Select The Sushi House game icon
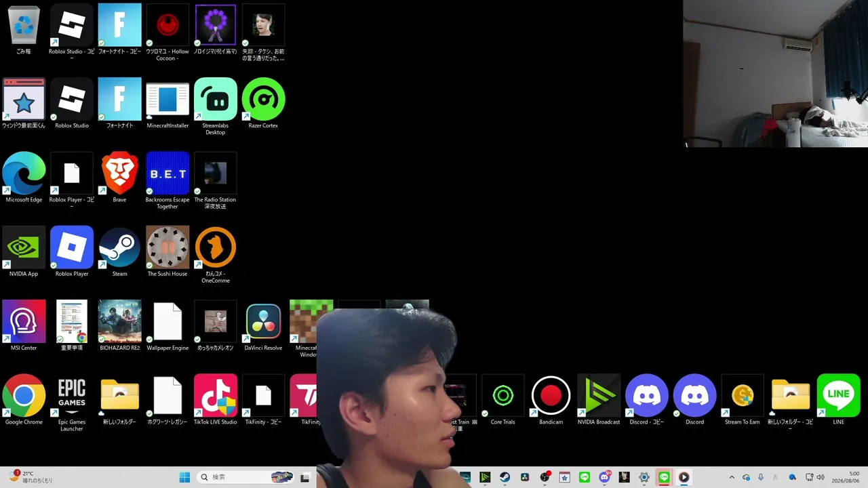The image size is (868, 488). [167, 251]
